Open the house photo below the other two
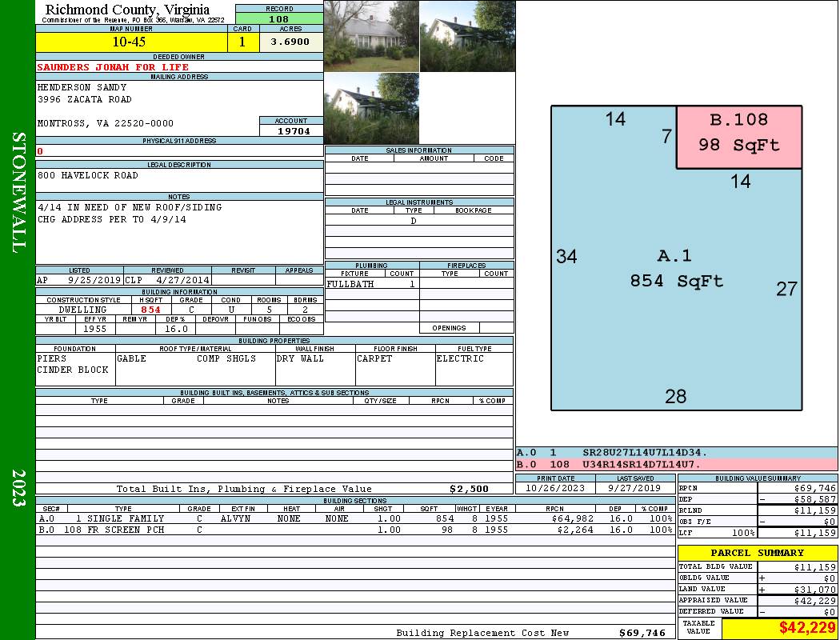The width and height of the screenshot is (840, 640). 371,109
